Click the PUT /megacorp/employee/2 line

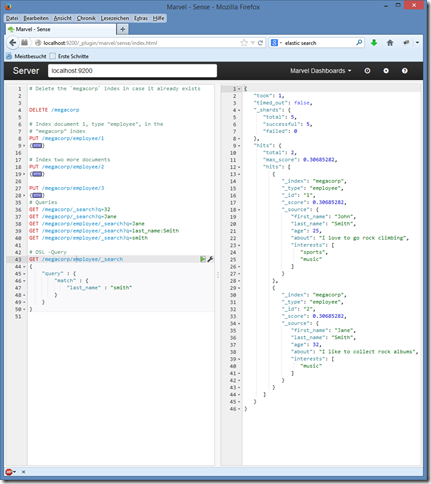tap(66, 167)
